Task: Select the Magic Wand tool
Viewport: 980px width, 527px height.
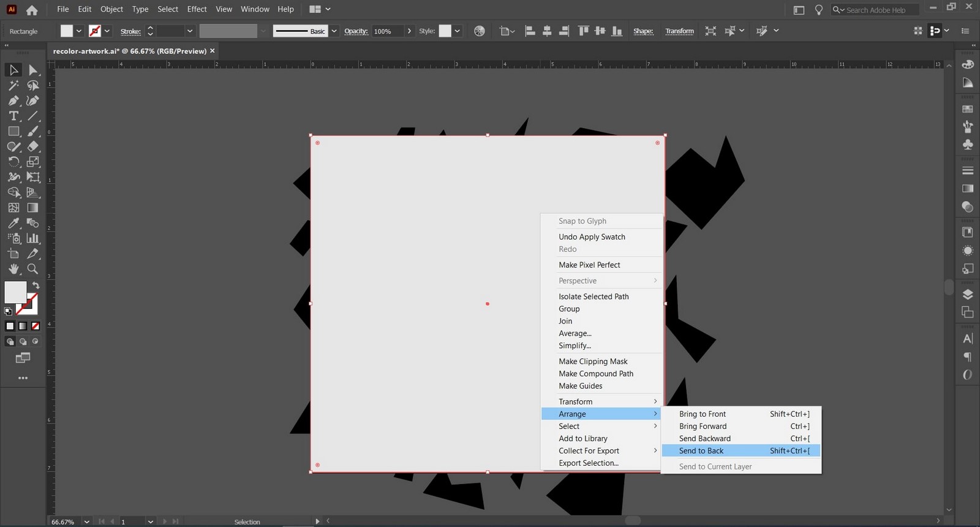Action: point(13,85)
